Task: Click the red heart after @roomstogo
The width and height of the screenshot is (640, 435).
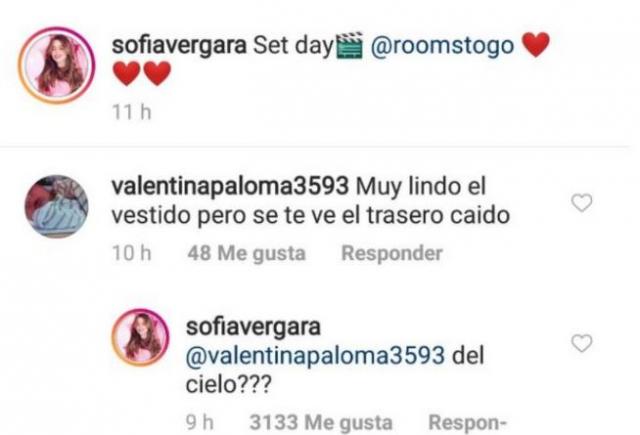Action: coord(536,44)
